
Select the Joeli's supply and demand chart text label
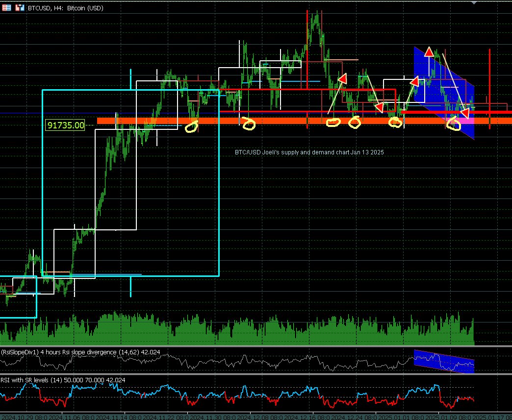point(309,152)
